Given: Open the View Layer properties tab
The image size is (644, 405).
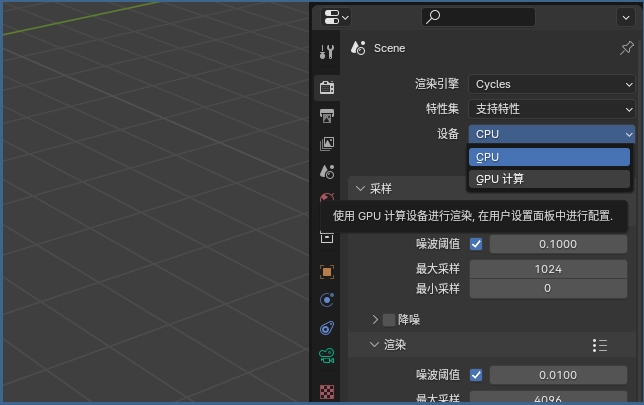Looking at the screenshot, I should coord(327,144).
